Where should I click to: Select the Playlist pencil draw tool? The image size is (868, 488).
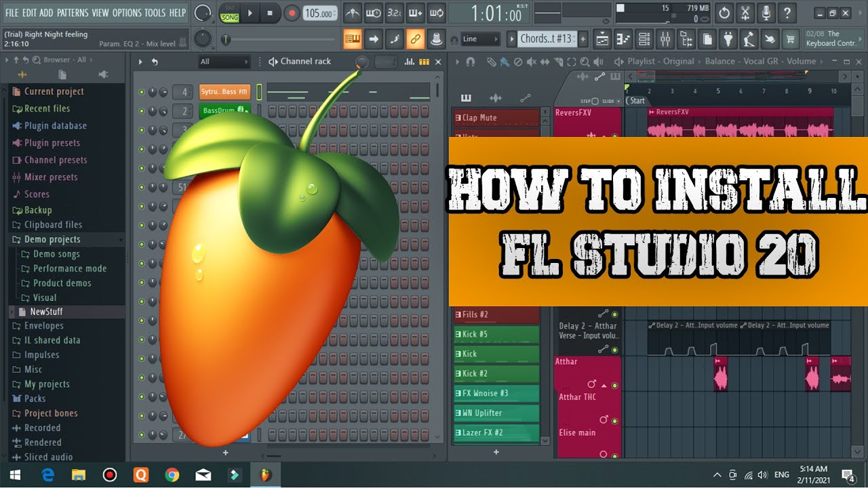pos(491,62)
